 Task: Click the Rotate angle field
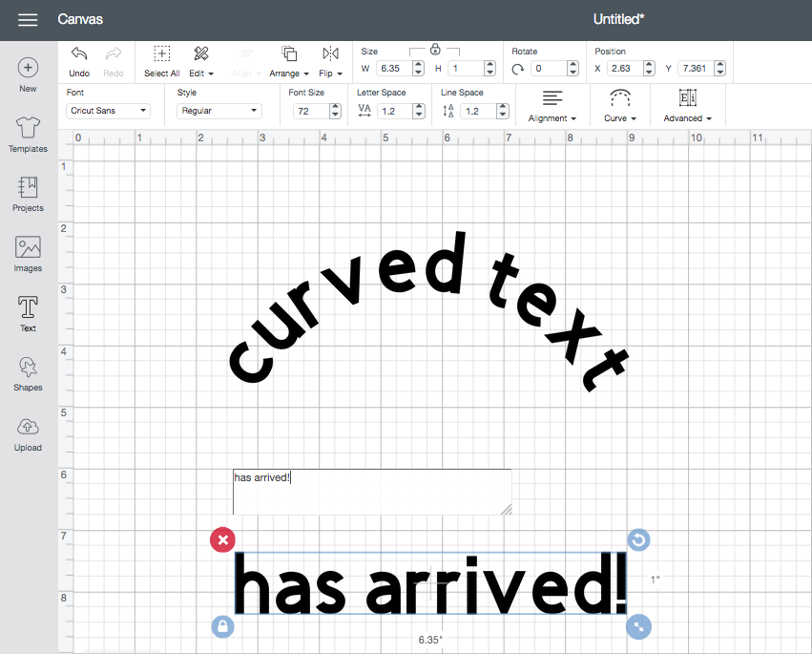[x=549, y=69]
